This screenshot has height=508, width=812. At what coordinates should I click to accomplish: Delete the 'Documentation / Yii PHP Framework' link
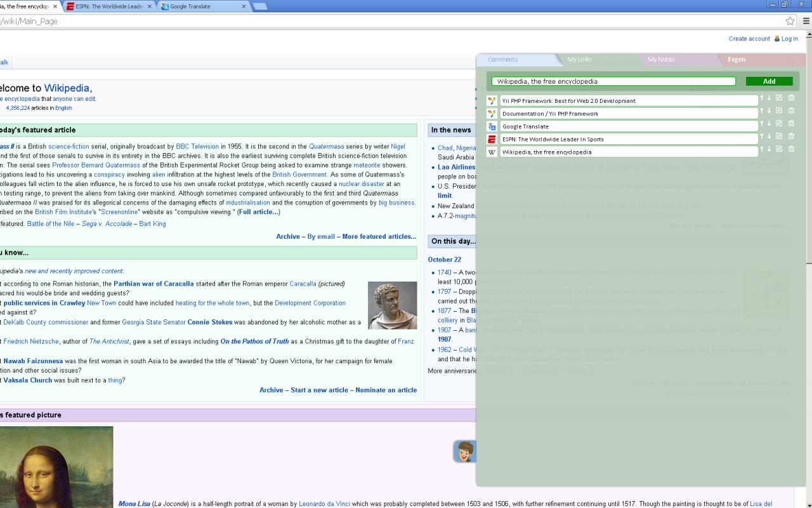791,110
